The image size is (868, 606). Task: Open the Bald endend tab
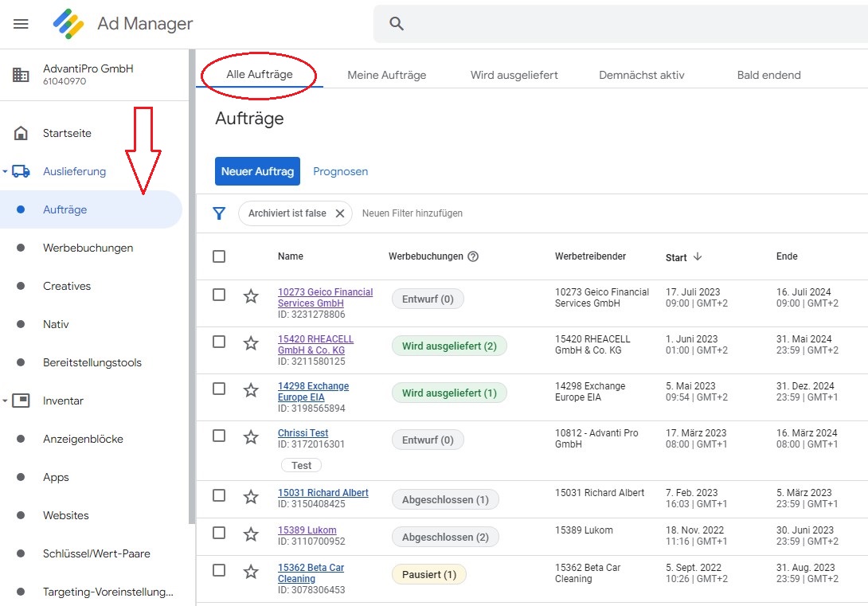pos(769,75)
